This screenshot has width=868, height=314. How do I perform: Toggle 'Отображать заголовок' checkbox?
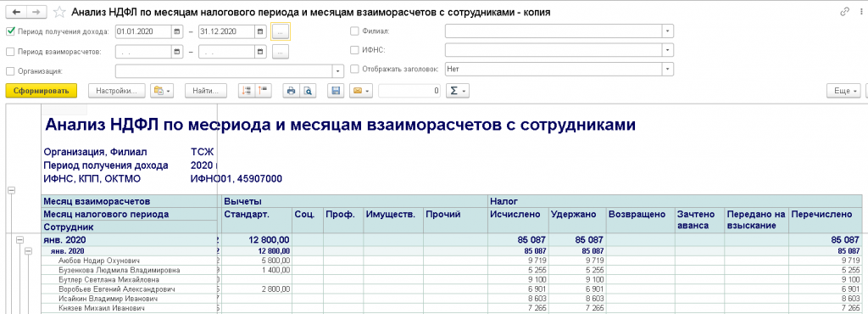coord(355,70)
